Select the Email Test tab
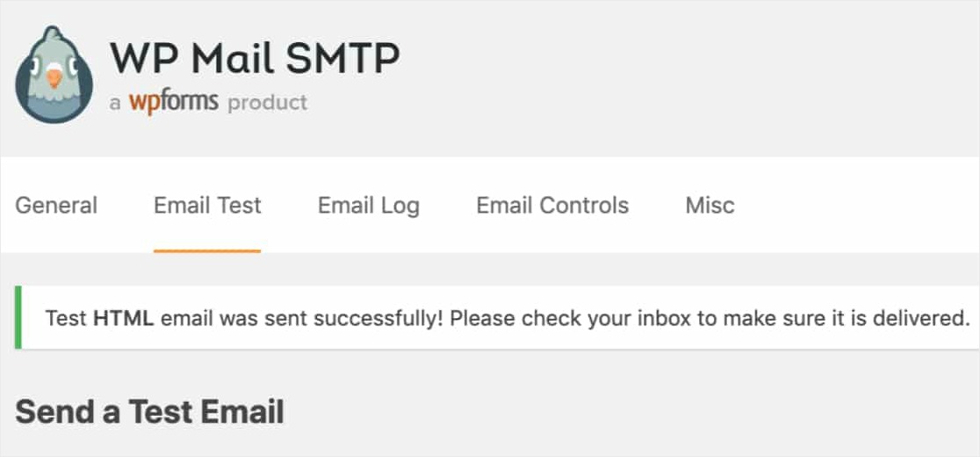This screenshot has height=457, width=980. point(207,206)
